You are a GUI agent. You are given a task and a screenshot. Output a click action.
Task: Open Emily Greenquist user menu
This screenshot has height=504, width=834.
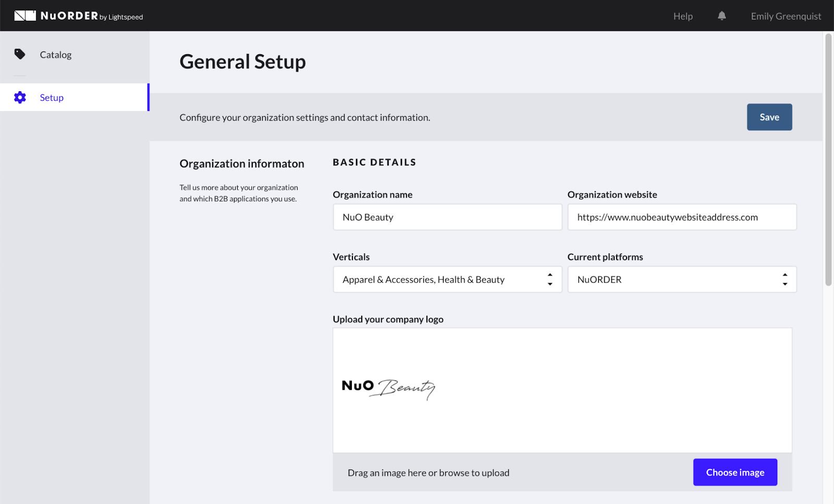click(x=786, y=16)
